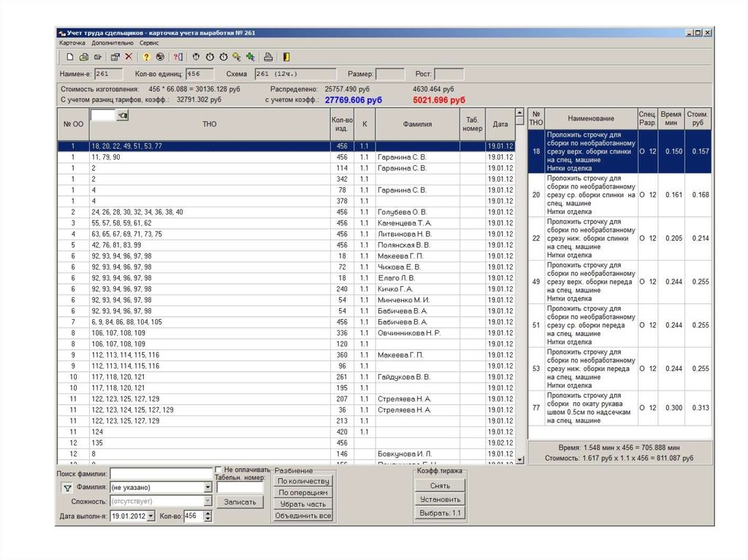The width and height of the screenshot is (748, 560).
Task: Open the Сервис menu
Action: pos(150,43)
